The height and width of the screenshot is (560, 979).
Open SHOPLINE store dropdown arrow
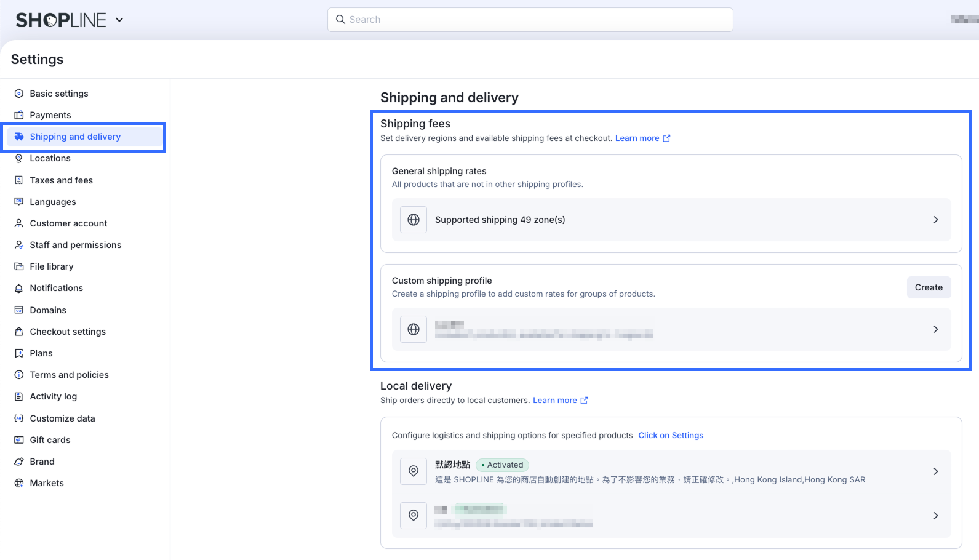click(119, 20)
